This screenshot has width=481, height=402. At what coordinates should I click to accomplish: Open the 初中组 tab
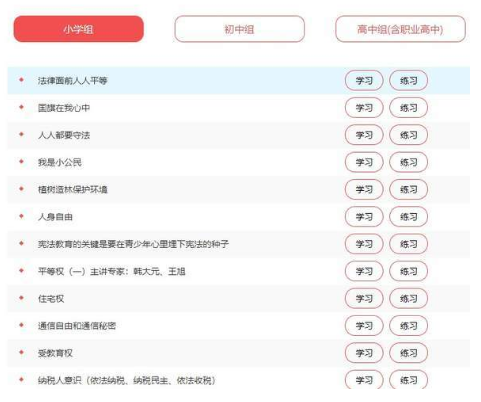click(239, 29)
